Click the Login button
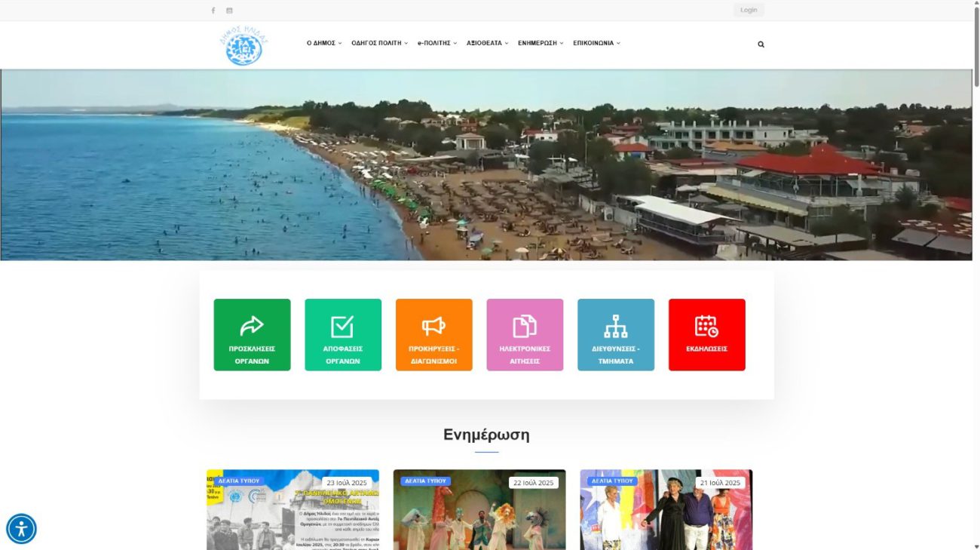 tap(749, 10)
